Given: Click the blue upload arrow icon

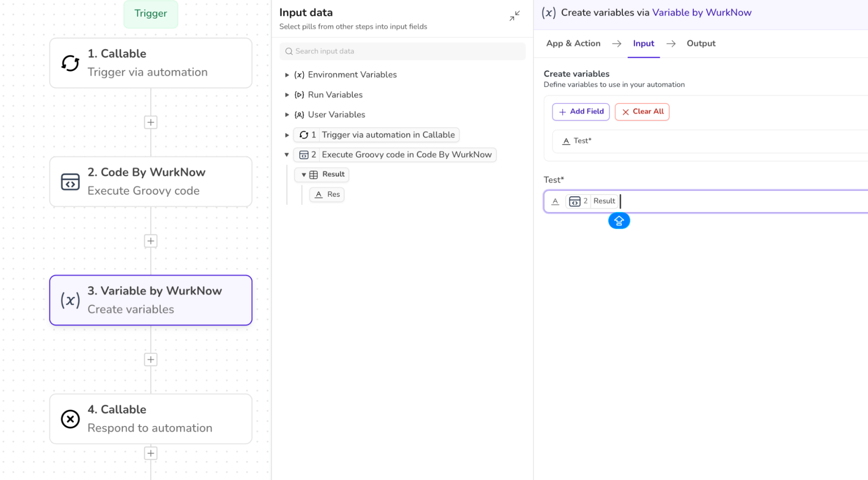Looking at the screenshot, I should 619,221.
